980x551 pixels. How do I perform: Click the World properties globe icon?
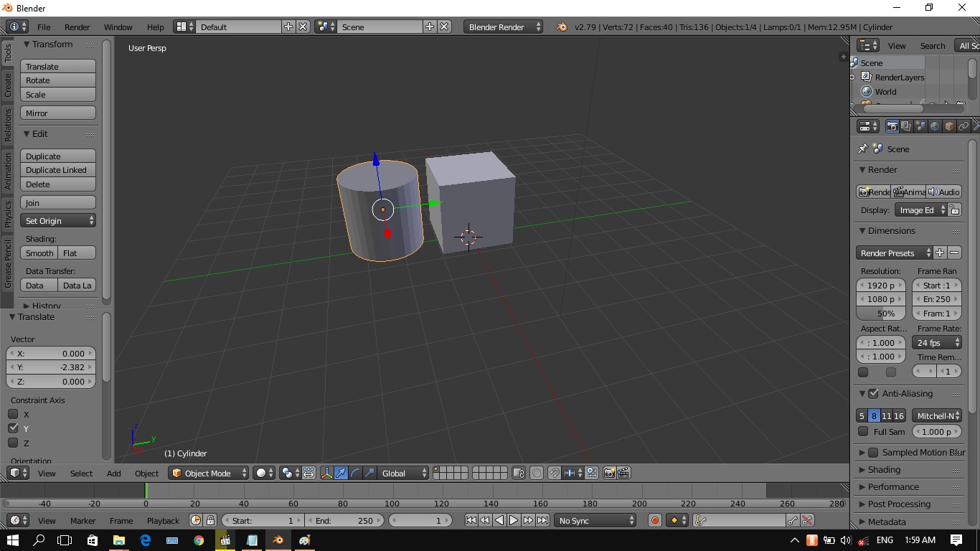935,126
